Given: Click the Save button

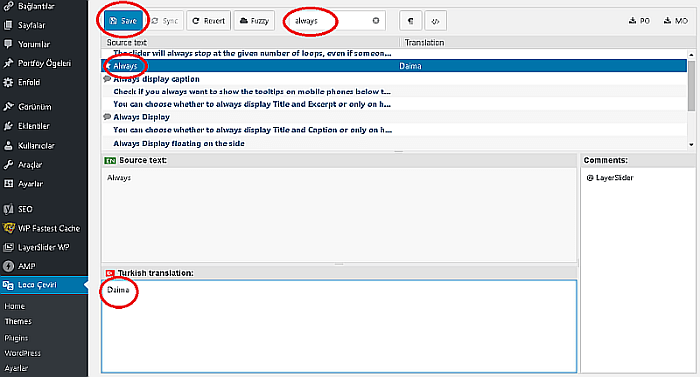Looking at the screenshot, I should click(123, 21).
